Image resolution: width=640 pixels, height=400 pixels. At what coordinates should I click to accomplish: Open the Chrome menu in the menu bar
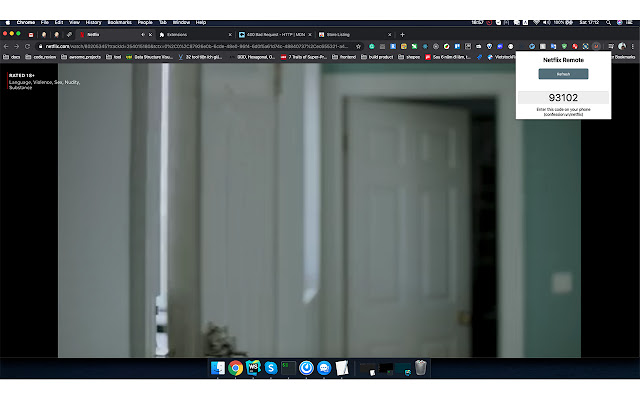coord(26,22)
